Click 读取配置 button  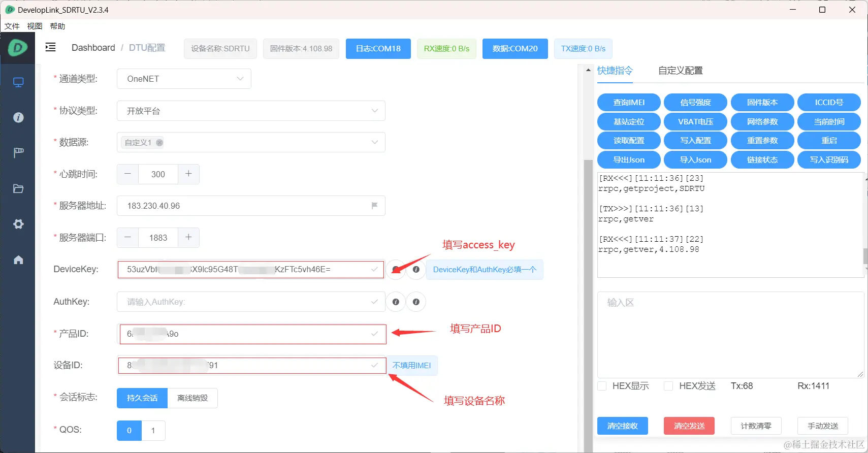tap(629, 141)
